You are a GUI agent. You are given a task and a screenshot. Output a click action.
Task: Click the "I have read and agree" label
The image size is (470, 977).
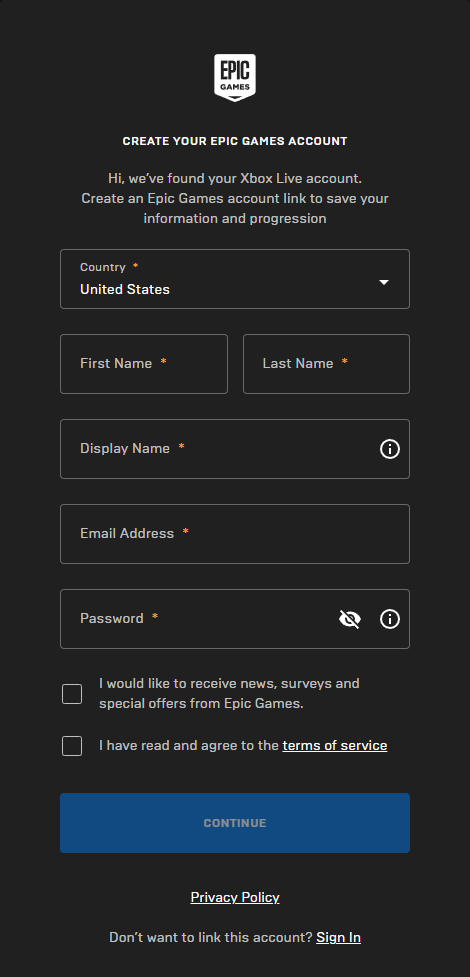(189, 745)
